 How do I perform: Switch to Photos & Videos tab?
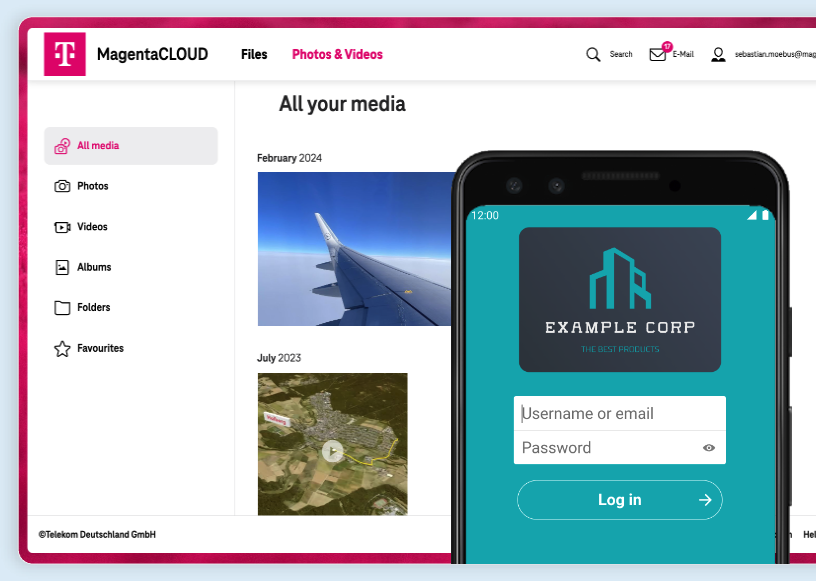tap(337, 54)
